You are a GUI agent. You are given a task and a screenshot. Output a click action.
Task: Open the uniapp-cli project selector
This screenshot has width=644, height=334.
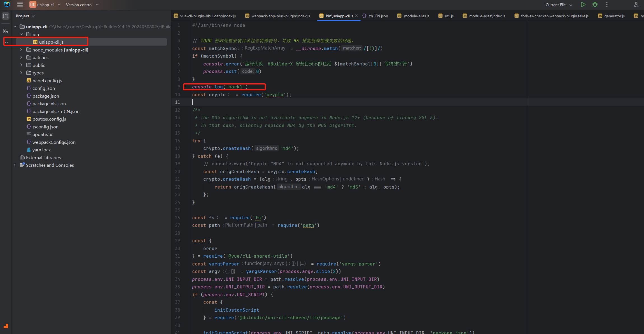click(45, 5)
